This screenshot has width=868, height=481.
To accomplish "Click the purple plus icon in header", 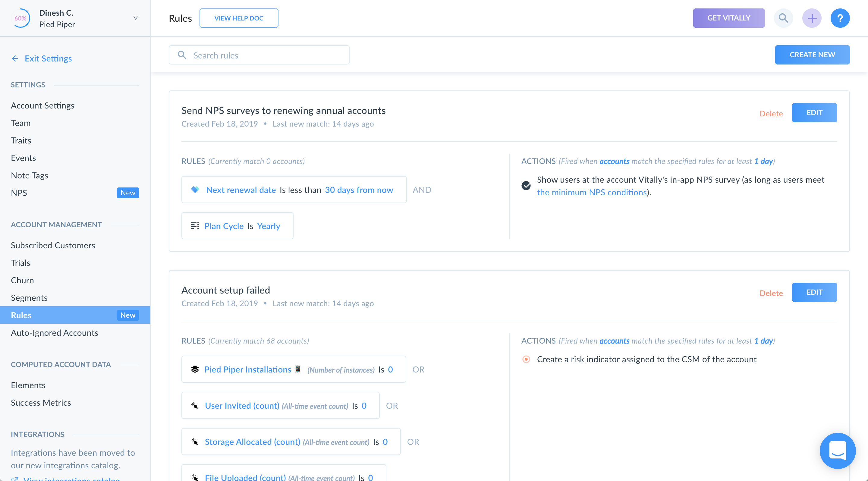I will click(811, 18).
